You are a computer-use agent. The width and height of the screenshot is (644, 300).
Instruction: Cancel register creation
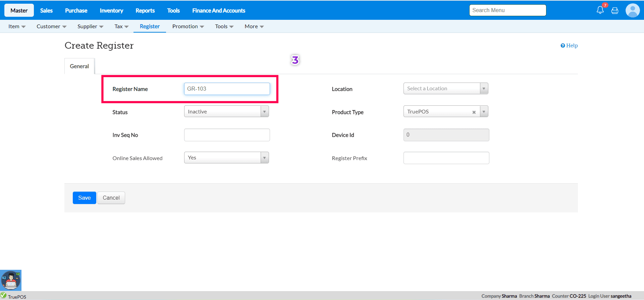(x=111, y=198)
